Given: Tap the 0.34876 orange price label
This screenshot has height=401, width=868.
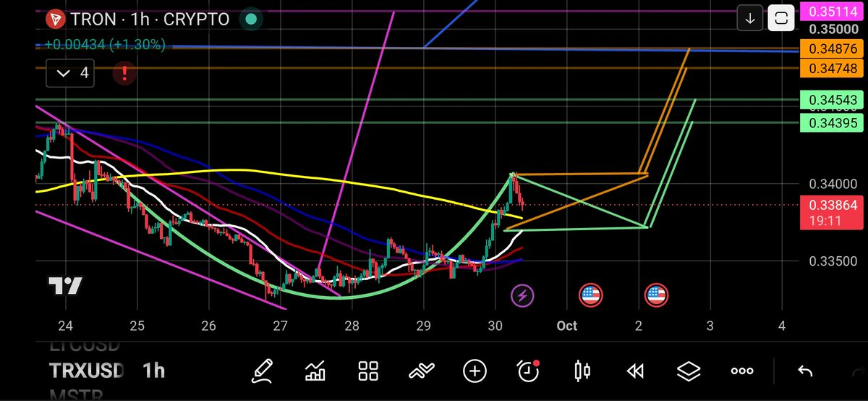Looking at the screenshot, I should point(833,49).
